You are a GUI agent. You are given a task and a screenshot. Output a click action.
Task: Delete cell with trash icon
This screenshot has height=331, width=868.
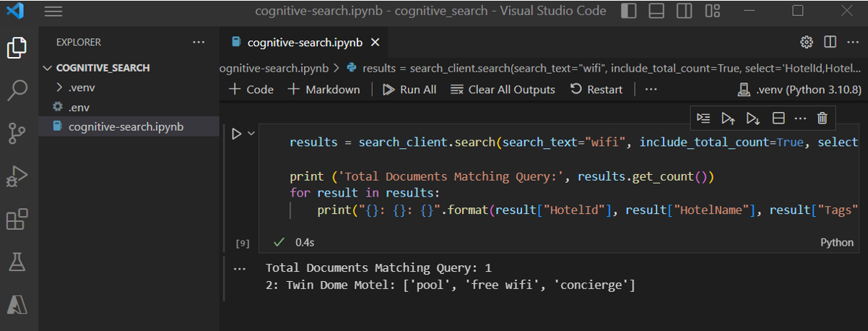[822, 118]
